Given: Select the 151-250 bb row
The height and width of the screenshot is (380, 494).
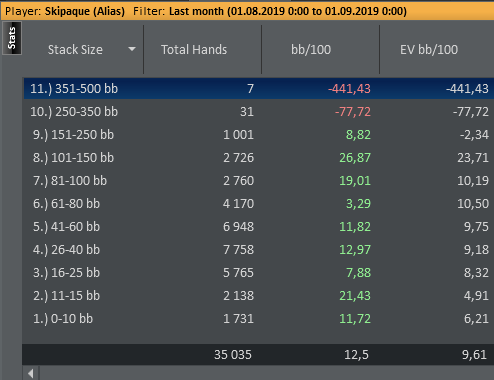Looking at the screenshot, I should [x=259, y=135].
